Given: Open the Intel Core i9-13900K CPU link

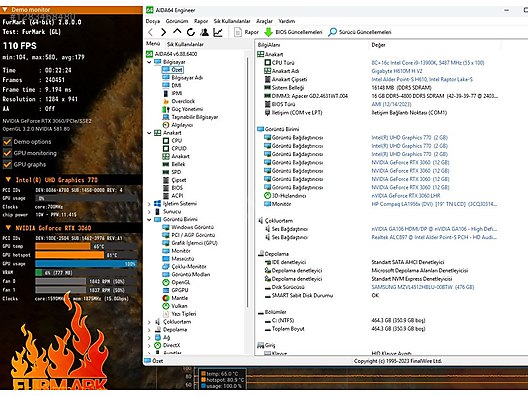Looking at the screenshot, I should click(428, 63).
